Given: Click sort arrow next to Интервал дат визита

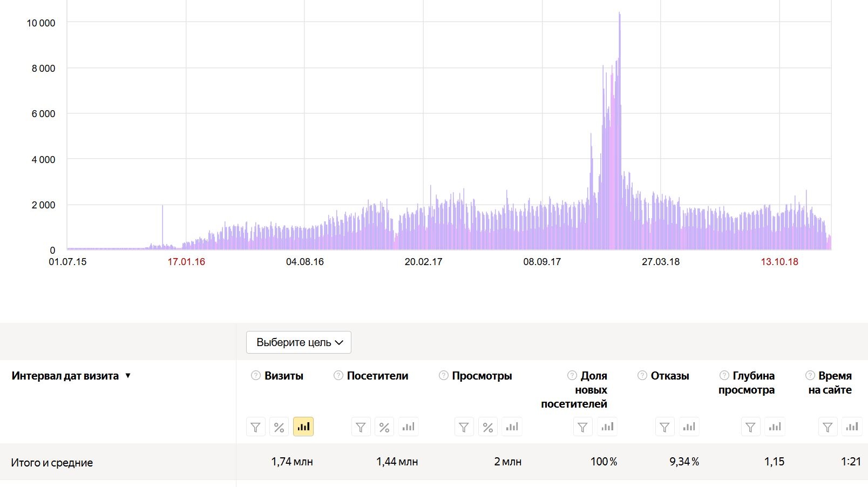Looking at the screenshot, I should coord(128,376).
